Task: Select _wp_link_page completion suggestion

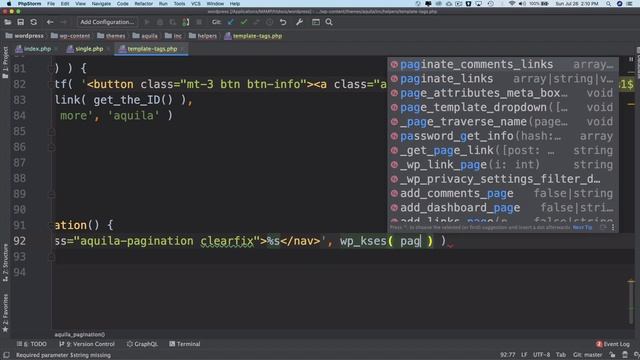Action: point(503,164)
